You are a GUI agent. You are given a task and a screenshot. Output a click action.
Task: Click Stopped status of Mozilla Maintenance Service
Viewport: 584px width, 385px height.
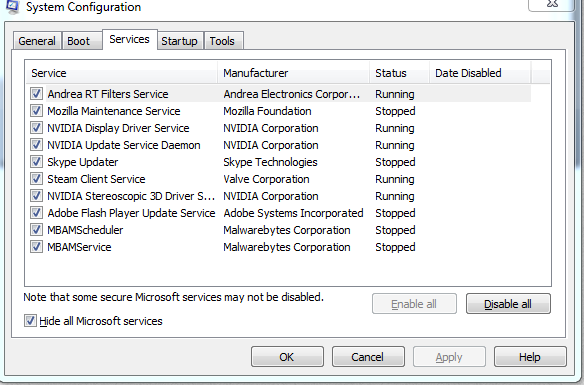coord(395,111)
